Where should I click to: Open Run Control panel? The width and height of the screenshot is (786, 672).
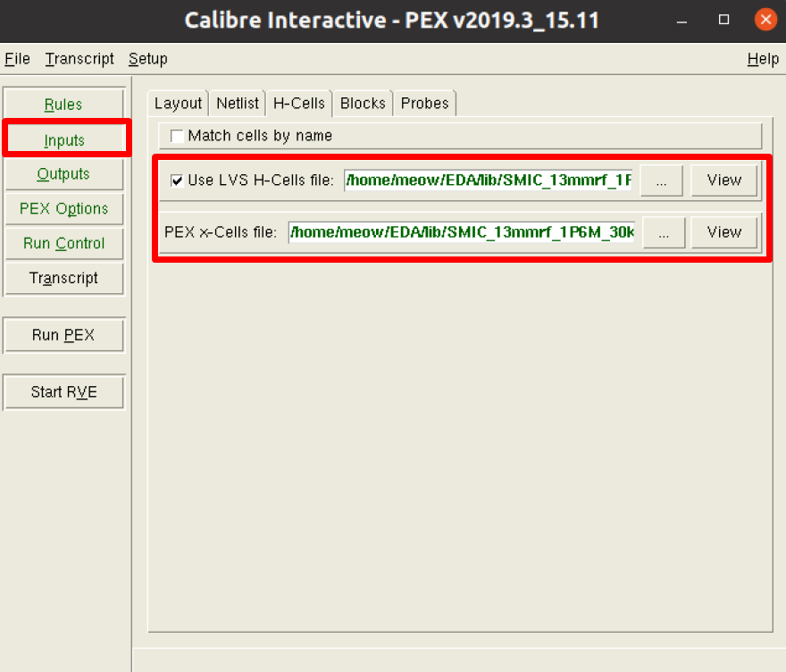(x=63, y=243)
